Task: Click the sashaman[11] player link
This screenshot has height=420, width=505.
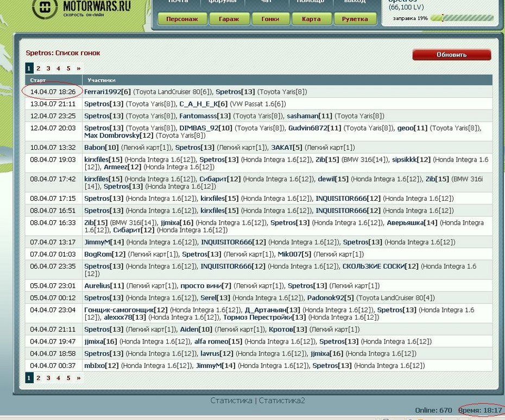Action: click(x=310, y=116)
